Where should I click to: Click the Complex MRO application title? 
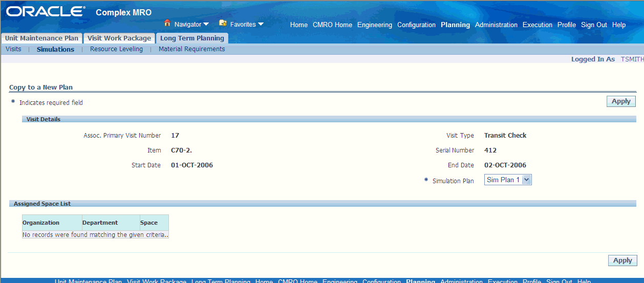pyautogui.click(x=124, y=12)
